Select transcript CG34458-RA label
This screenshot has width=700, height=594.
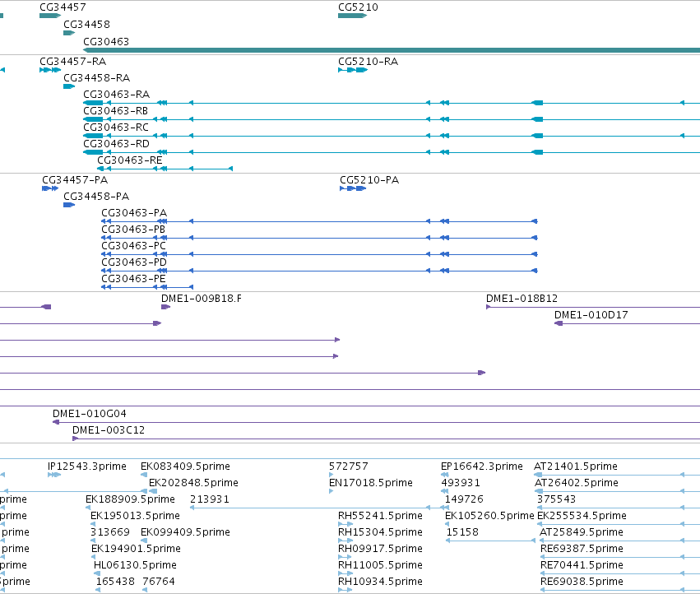tap(97, 77)
